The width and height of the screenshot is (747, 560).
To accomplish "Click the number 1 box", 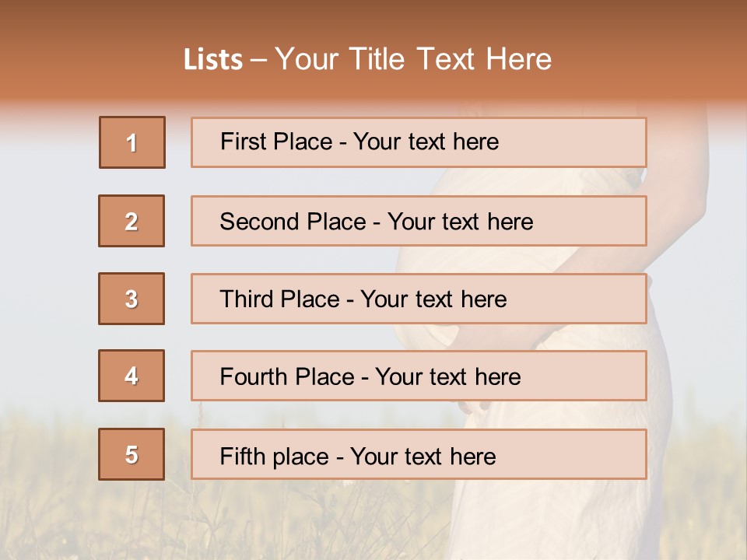I will coord(132,142).
